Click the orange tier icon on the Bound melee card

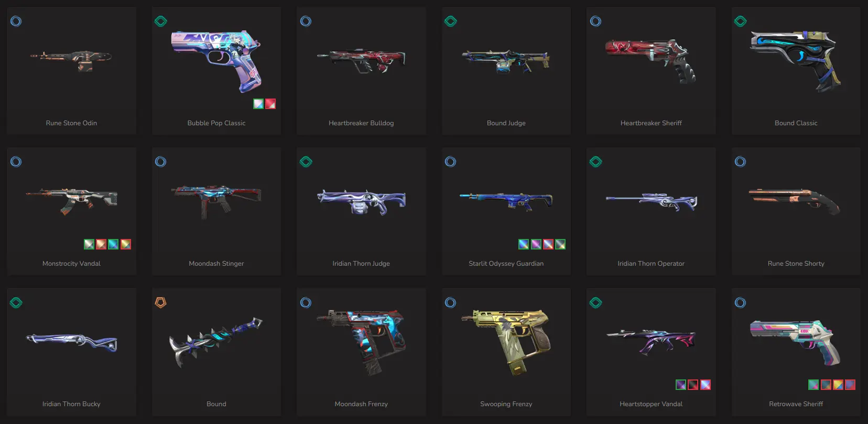click(x=161, y=302)
